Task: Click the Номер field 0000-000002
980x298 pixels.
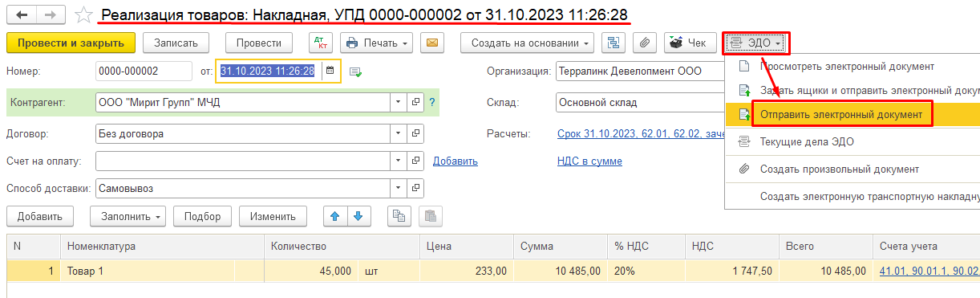Action: pos(143,71)
